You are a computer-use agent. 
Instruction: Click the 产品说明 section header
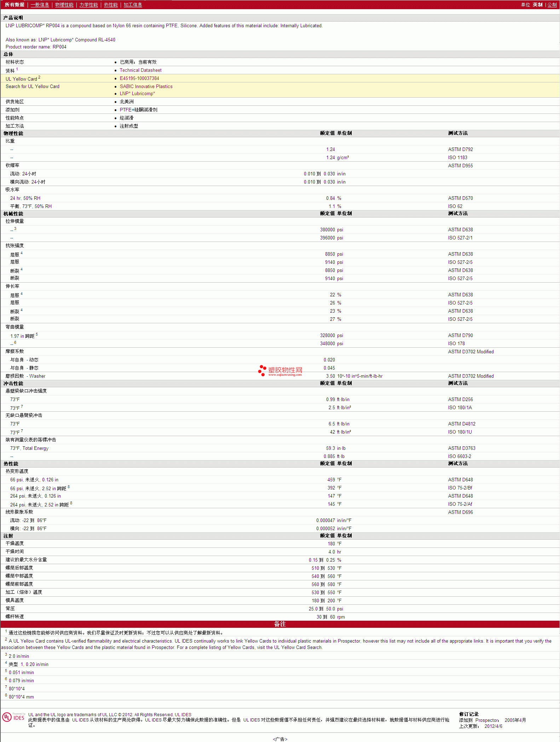[x=13, y=18]
